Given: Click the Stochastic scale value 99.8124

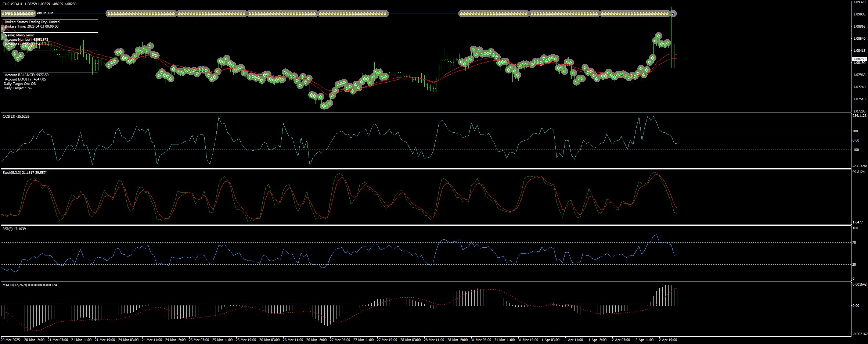Looking at the screenshot, I should (858, 172).
